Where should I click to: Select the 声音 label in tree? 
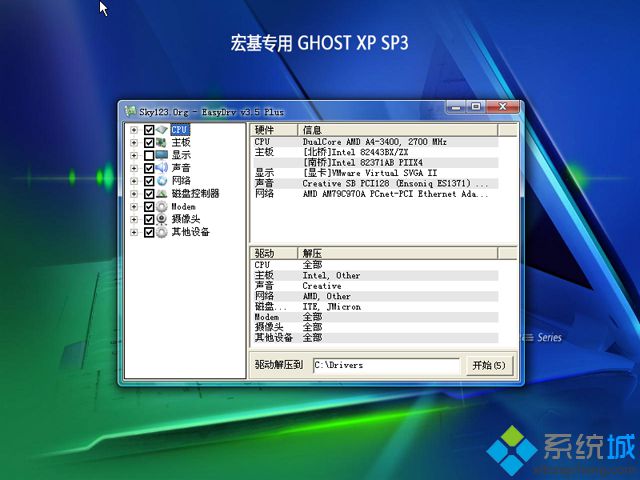coord(181,168)
